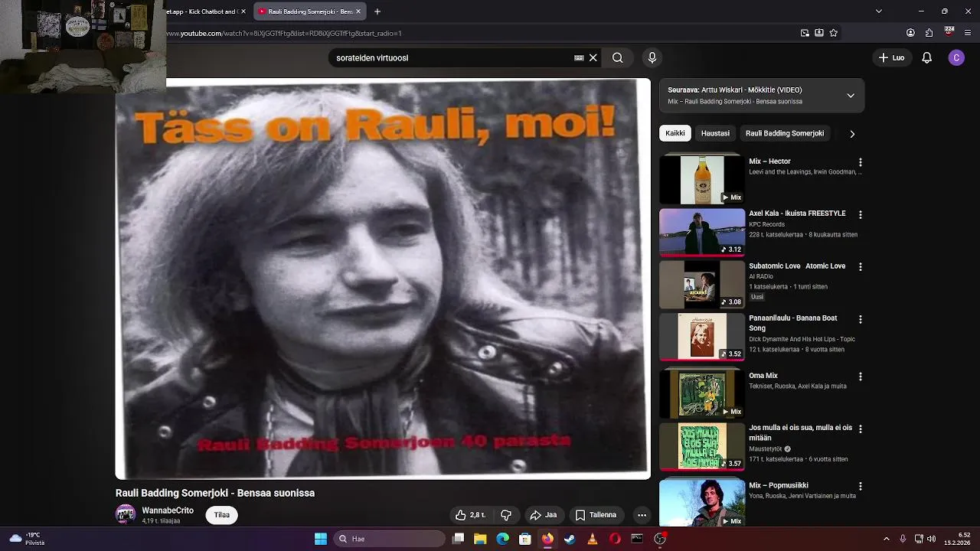980x551 pixels.
Task: Open options menu for Mix – Hector
Action: pyautogui.click(x=861, y=162)
